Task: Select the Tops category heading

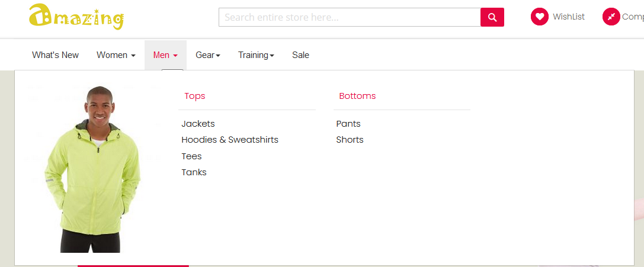Action: coord(195,96)
